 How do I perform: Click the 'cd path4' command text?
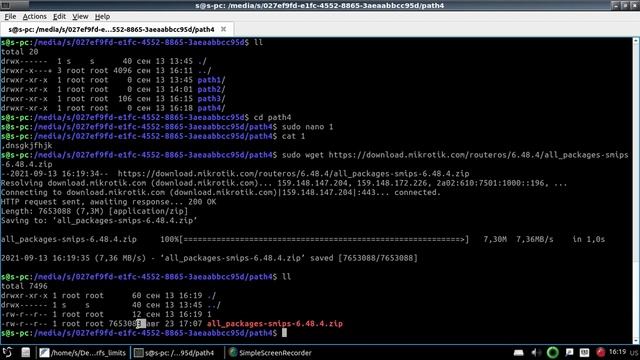272,118
